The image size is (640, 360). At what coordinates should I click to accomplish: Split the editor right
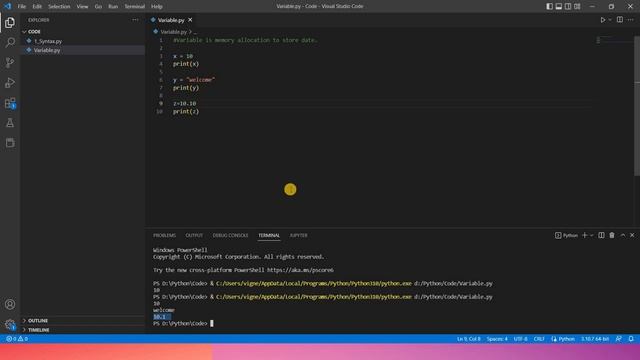click(620, 20)
